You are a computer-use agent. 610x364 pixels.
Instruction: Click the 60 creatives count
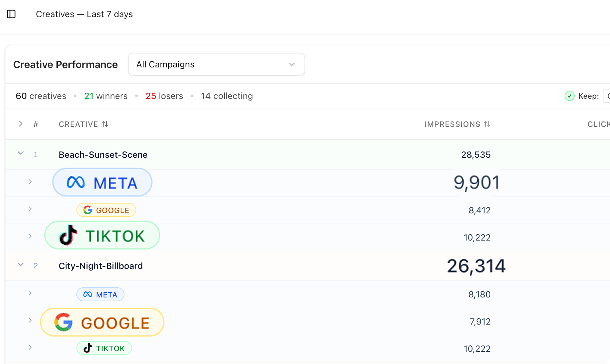pyautogui.click(x=41, y=96)
